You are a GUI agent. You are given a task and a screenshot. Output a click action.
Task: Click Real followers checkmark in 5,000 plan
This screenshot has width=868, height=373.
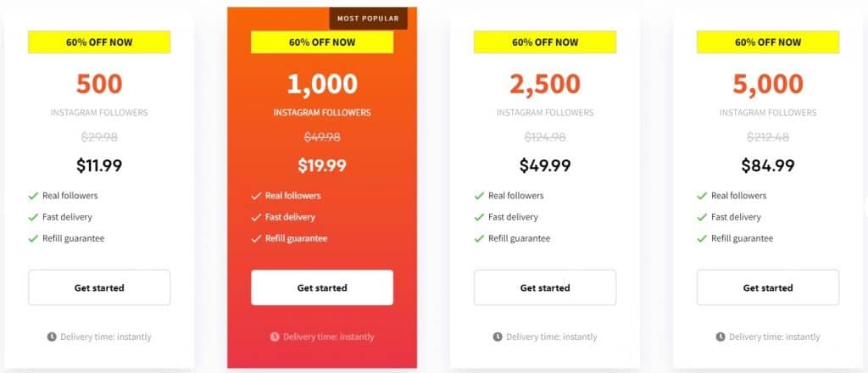(x=703, y=196)
